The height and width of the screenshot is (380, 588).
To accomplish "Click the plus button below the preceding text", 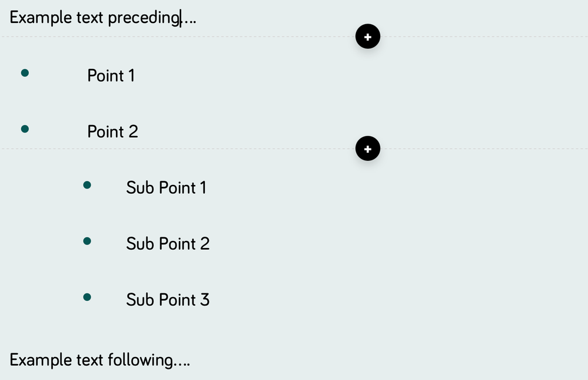I will click(x=368, y=37).
